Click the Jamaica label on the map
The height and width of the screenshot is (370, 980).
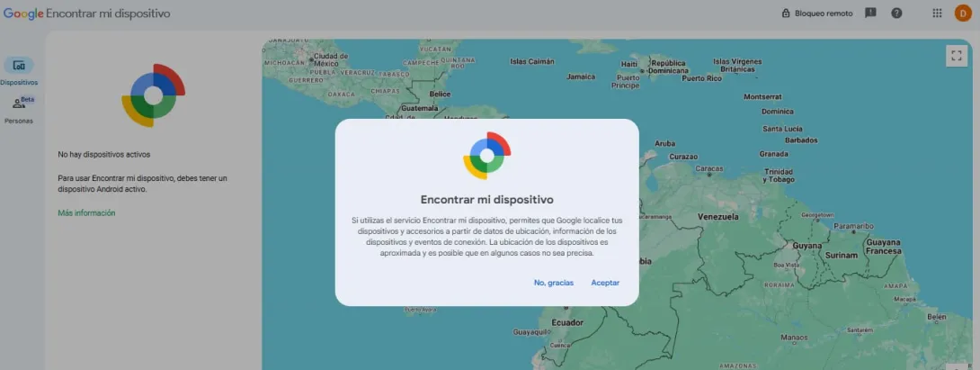point(581,77)
